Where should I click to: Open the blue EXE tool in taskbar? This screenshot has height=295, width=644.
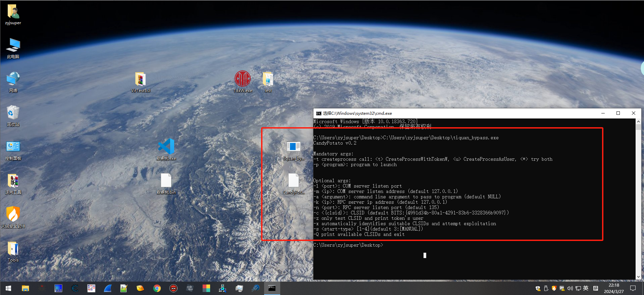tap(58, 288)
